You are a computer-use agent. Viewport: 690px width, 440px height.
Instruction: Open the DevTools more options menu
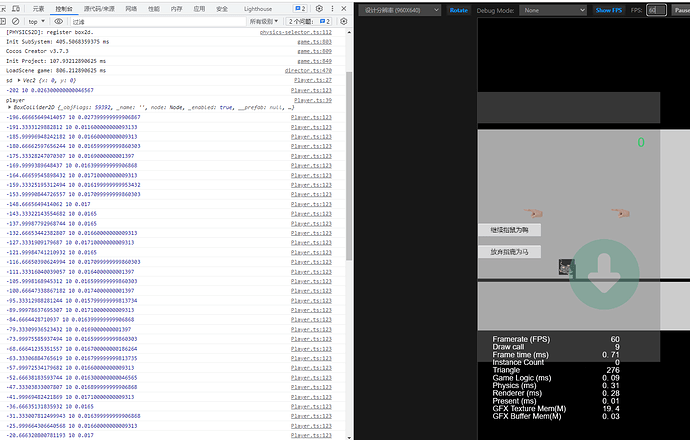332,8
